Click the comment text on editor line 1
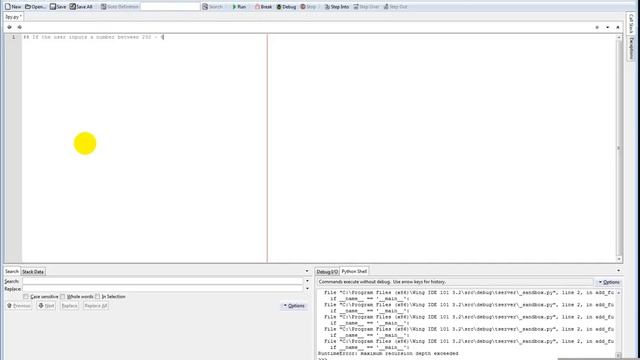The width and height of the screenshot is (640, 360). coord(93,37)
